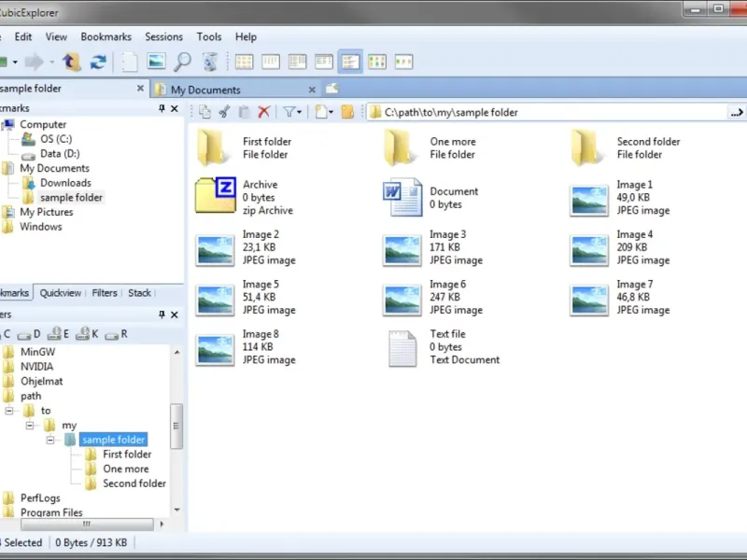This screenshot has height=560, width=747.
Task: Open the filter dropdown arrow
Action: (299, 112)
